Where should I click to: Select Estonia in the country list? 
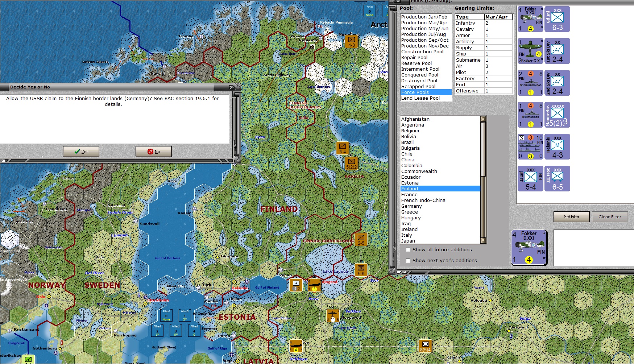pyautogui.click(x=440, y=183)
